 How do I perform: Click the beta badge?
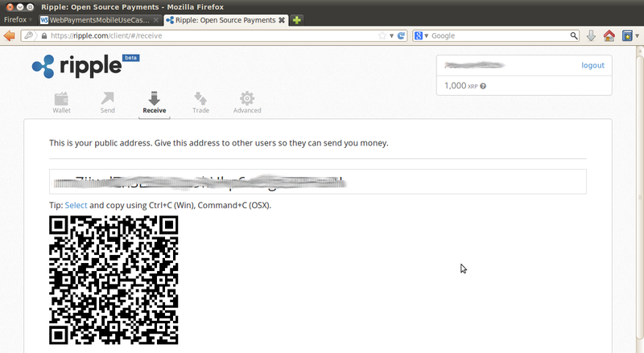point(130,58)
